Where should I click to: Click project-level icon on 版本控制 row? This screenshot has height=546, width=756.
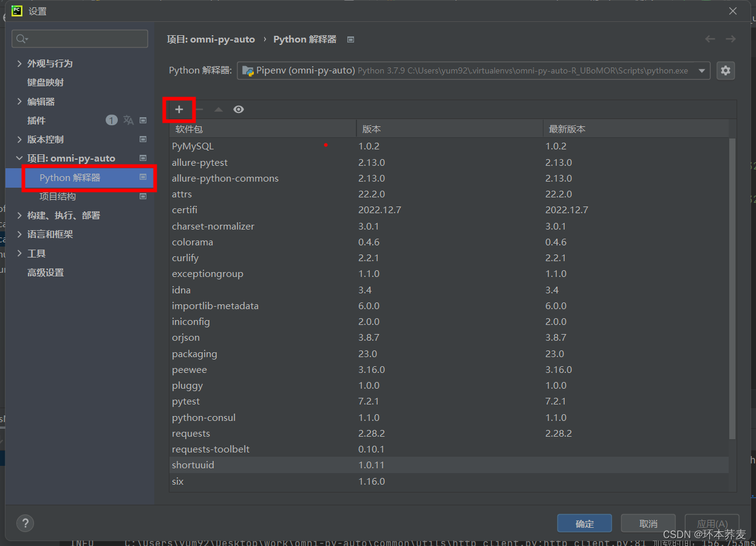coord(143,139)
